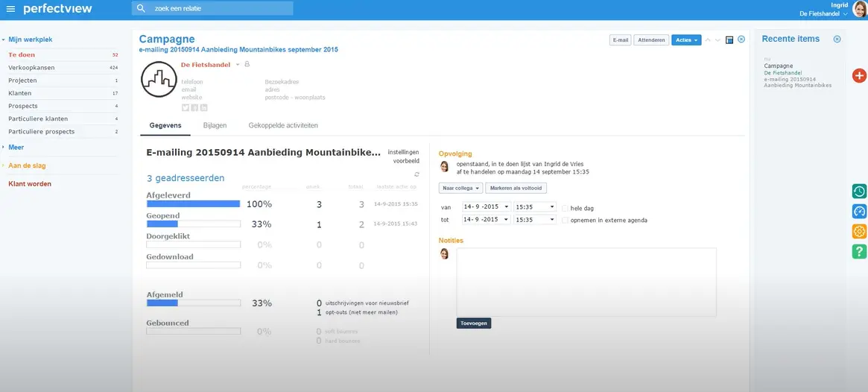Click the 3 geadresseerden link

pyautogui.click(x=186, y=178)
